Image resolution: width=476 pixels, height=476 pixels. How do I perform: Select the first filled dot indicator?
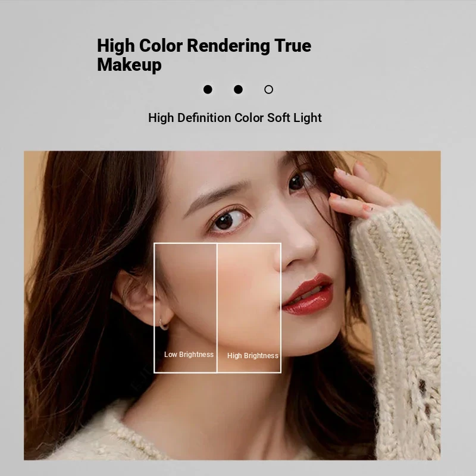coord(208,90)
